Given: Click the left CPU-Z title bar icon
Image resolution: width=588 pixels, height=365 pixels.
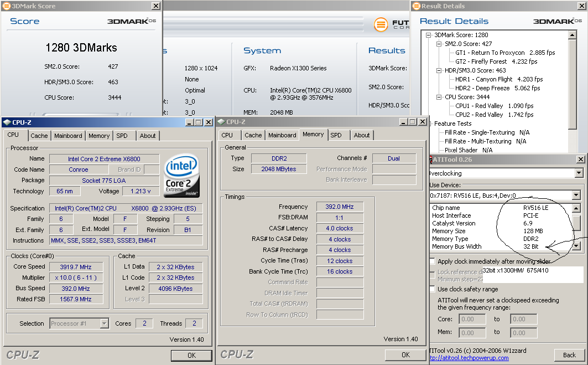Looking at the screenshot, I should click(x=7, y=122).
